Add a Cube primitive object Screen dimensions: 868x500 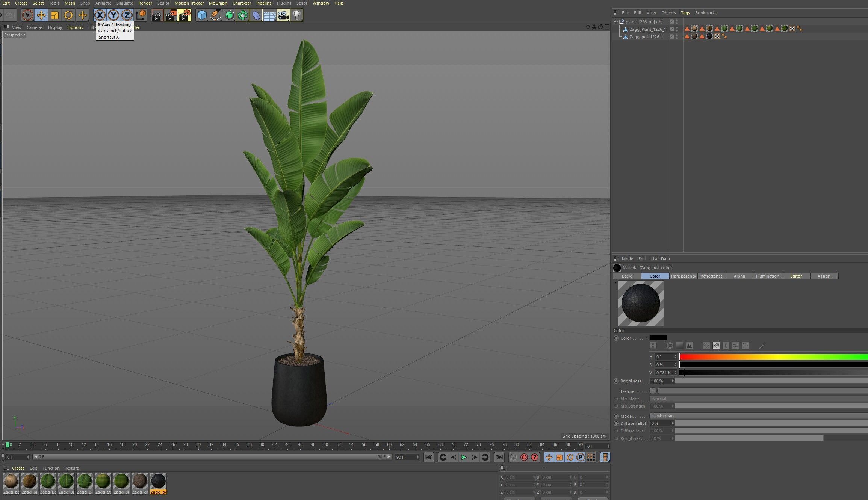pyautogui.click(x=202, y=15)
